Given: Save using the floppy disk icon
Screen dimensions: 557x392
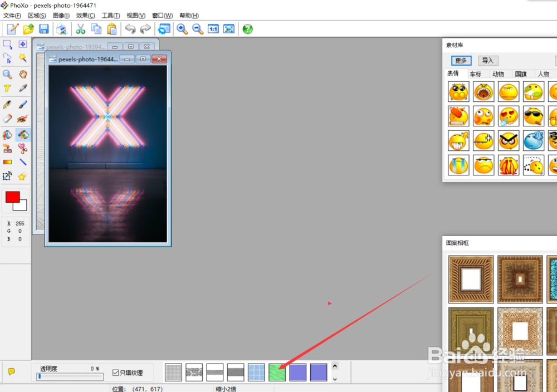Looking at the screenshot, I should coord(43,29).
